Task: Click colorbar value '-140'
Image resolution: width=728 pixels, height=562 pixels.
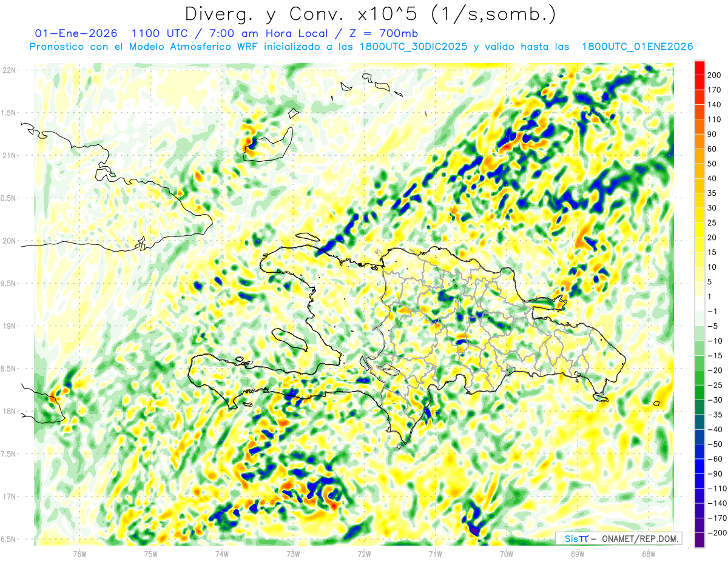Action: (x=717, y=503)
